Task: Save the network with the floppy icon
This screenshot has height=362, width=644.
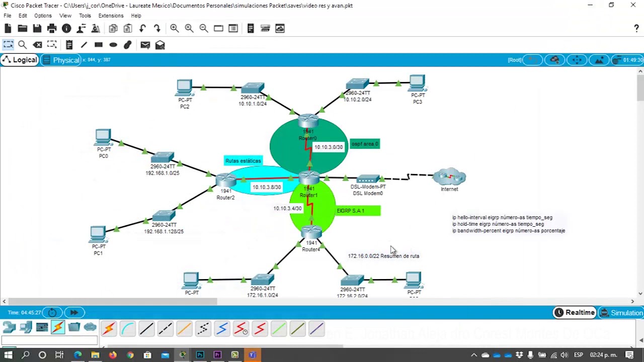Action: click(37, 29)
